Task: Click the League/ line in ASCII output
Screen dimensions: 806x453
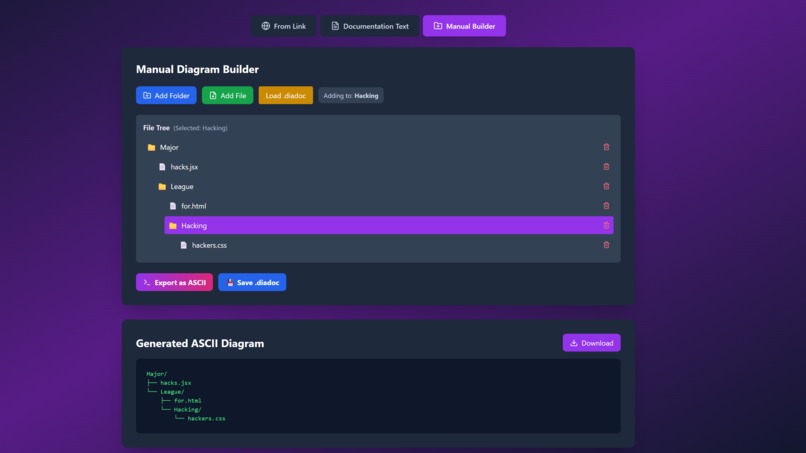Action: tap(172, 391)
